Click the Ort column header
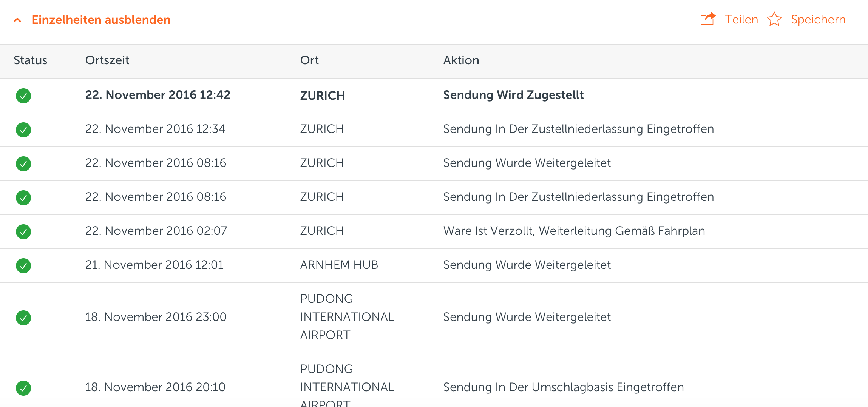The height and width of the screenshot is (407, 868). pyautogui.click(x=309, y=60)
